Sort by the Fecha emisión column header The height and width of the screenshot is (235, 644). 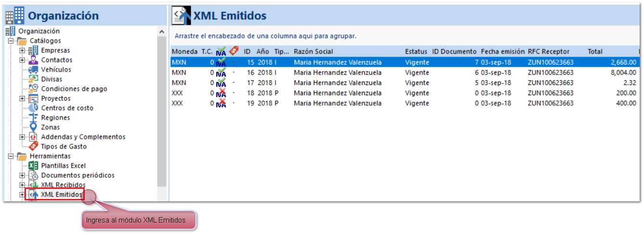pos(502,51)
